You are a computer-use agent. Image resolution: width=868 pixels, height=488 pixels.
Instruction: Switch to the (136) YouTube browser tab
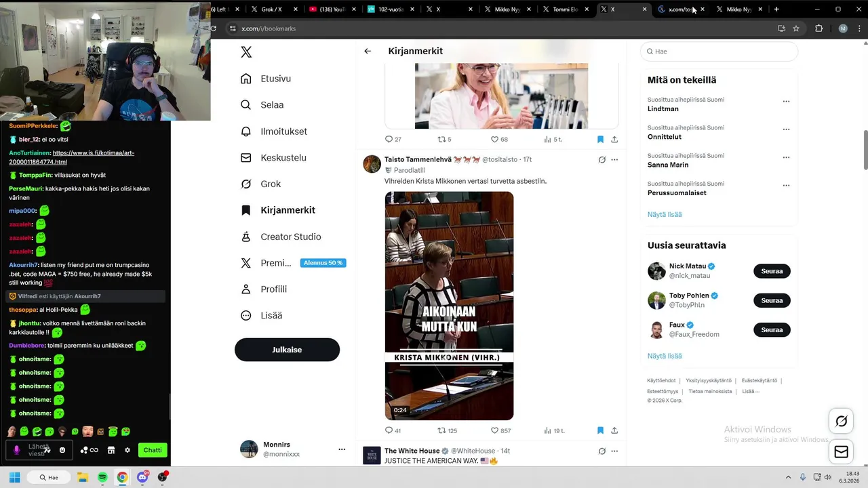coord(332,9)
